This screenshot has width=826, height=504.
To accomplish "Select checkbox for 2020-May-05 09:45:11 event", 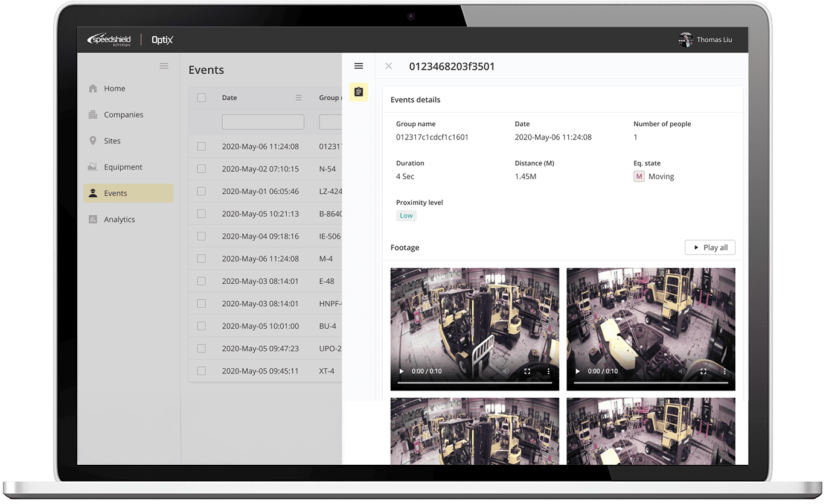I will pos(202,371).
